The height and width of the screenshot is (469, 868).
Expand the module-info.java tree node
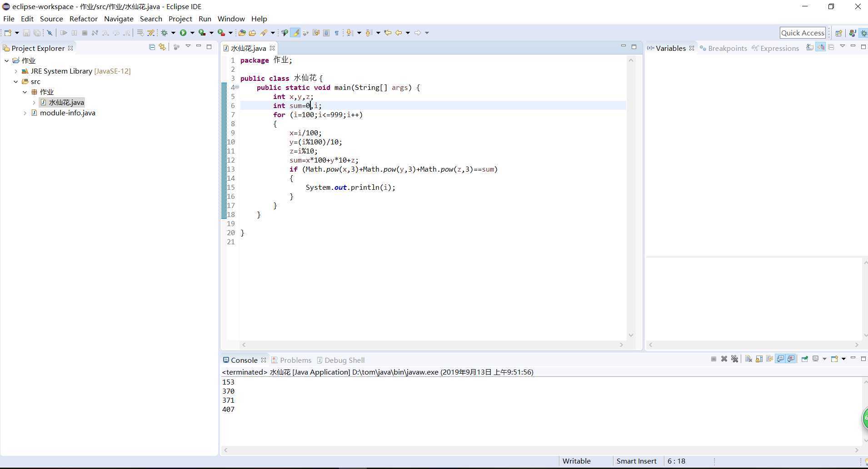coord(25,113)
